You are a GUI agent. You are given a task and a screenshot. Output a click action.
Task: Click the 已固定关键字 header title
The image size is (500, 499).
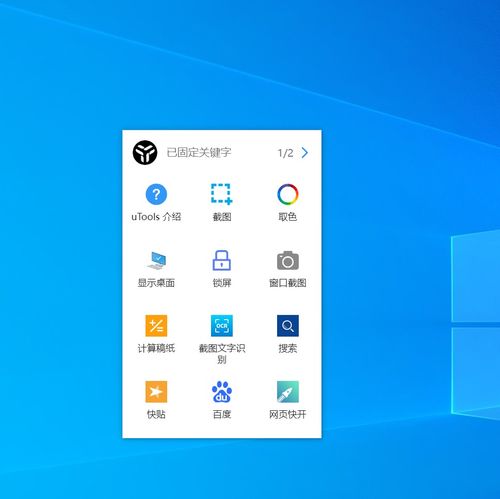coord(199,153)
